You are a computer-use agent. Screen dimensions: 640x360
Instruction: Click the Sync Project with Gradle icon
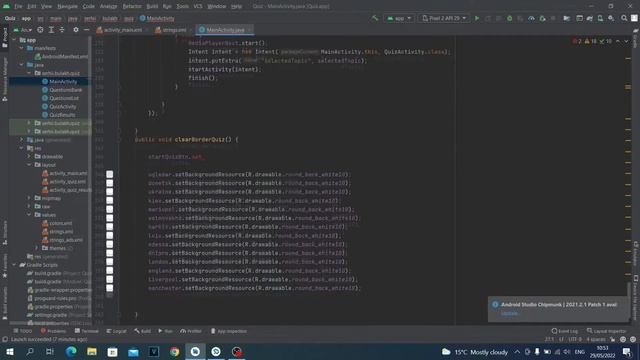click(589, 18)
